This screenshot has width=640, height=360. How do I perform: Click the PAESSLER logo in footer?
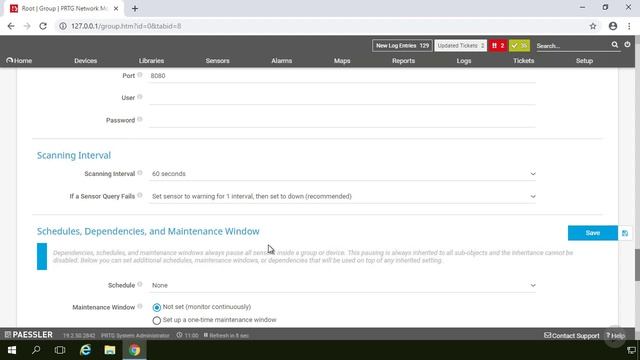coord(29,335)
